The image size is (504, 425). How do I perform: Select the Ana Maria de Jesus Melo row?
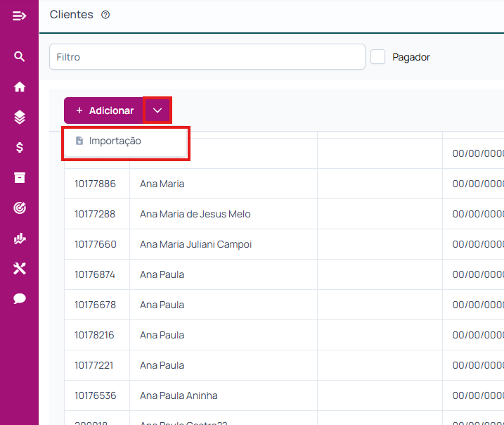point(195,214)
